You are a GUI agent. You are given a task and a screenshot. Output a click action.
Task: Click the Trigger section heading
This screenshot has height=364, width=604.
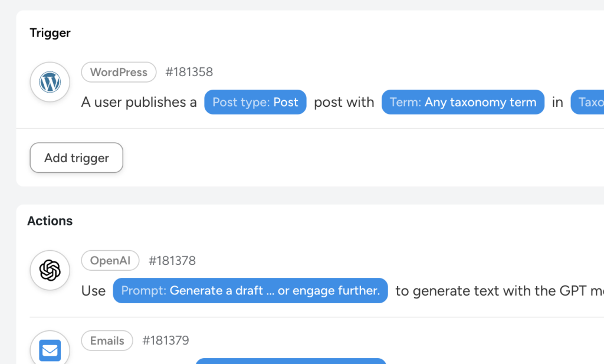pyautogui.click(x=50, y=33)
